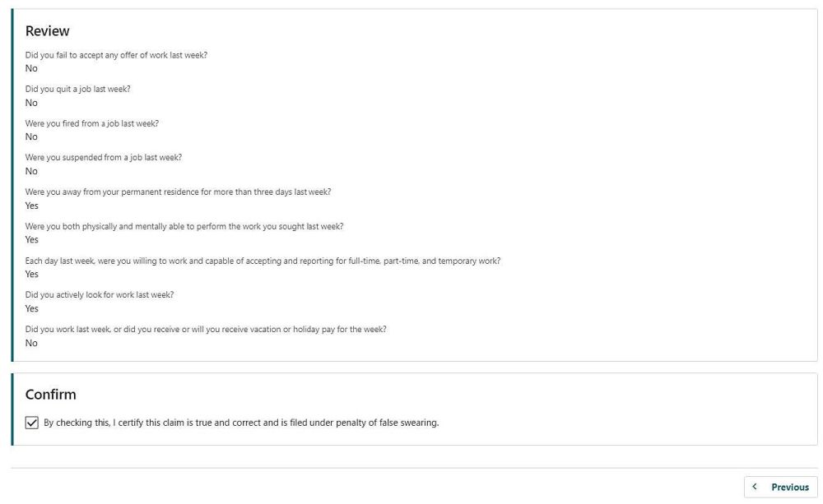Click the No answer under the quit question
This screenshot has height=504, width=823.
[x=31, y=103]
